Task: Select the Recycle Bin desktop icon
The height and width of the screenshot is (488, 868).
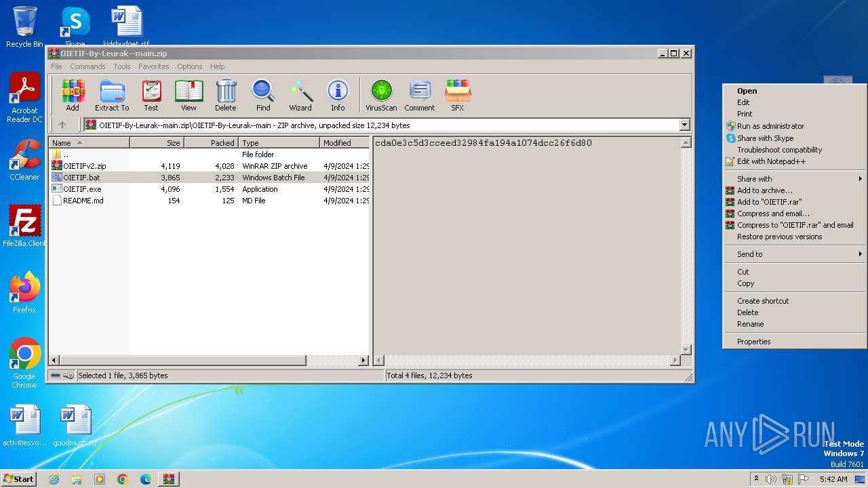Action: [x=24, y=27]
